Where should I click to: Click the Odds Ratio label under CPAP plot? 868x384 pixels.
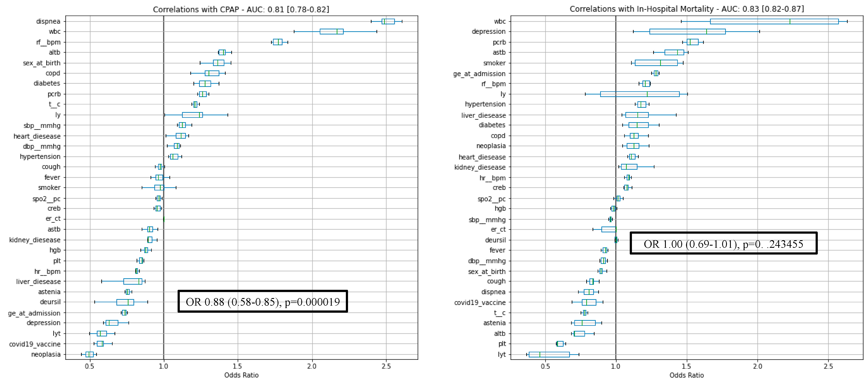tap(241, 375)
